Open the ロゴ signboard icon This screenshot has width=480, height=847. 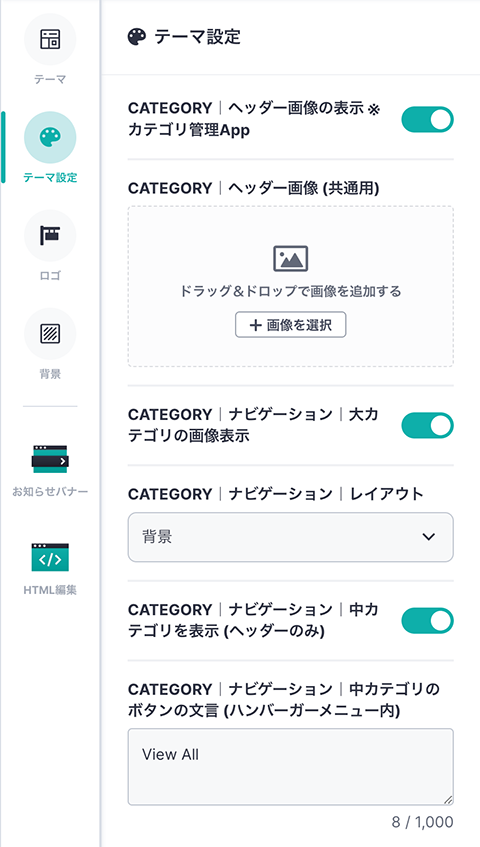coord(50,236)
